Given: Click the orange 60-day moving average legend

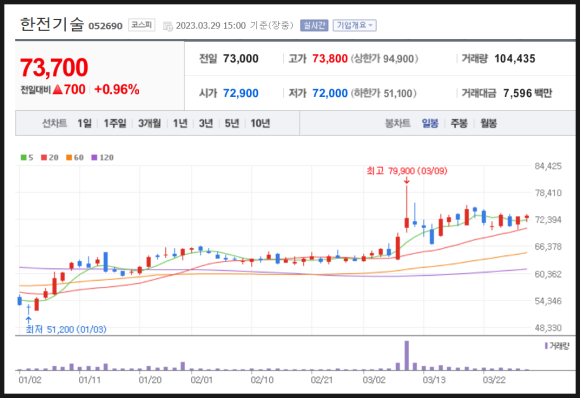Looking at the screenshot, I should pyautogui.click(x=75, y=158).
